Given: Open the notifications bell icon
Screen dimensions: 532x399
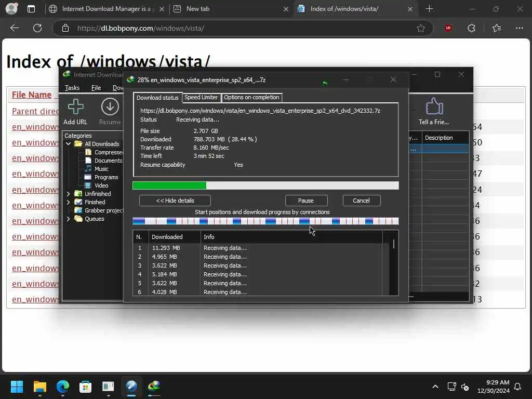Looking at the screenshot, I should tap(518, 387).
